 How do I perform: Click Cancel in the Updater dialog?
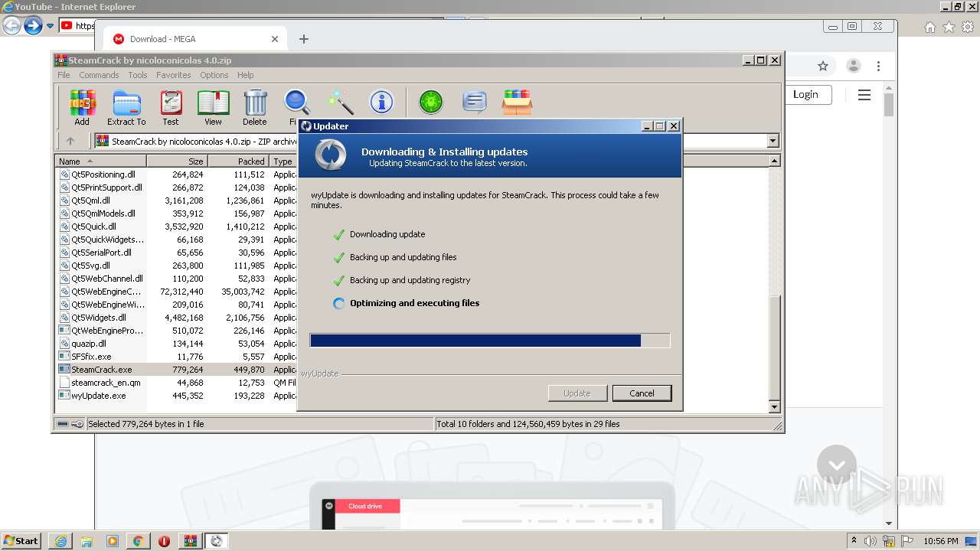642,393
